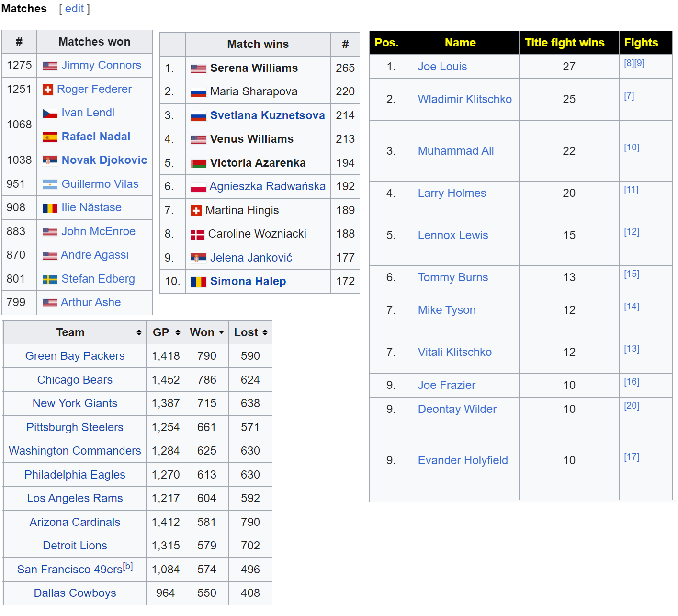
Task: Click the US flag beside Arthur Ashe
Action: pyautogui.click(x=50, y=303)
